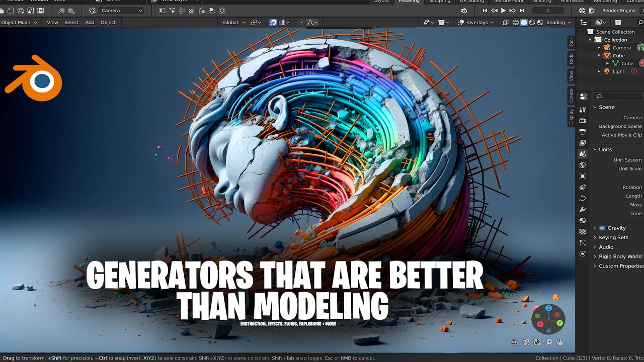Open the World properties tab icon
This screenshot has height=362, width=644.
point(583,165)
